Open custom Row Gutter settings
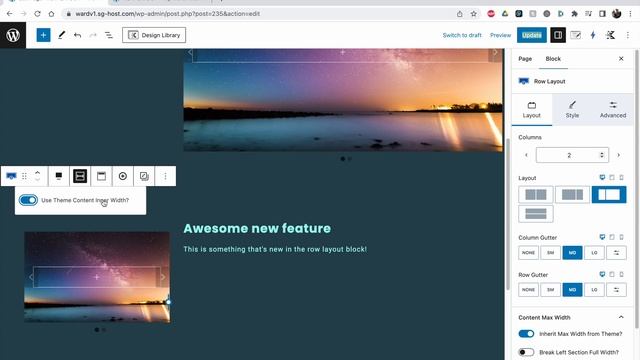640x360 pixels. 616,290
